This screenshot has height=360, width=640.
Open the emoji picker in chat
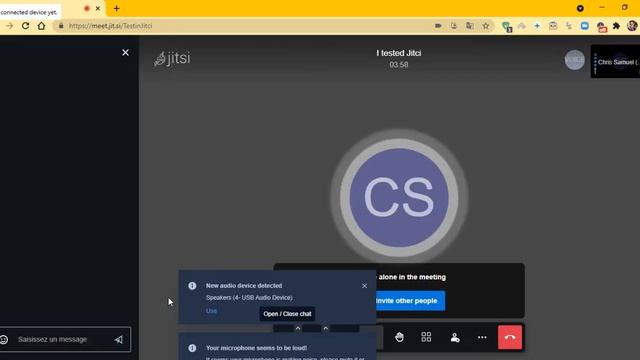[4, 339]
